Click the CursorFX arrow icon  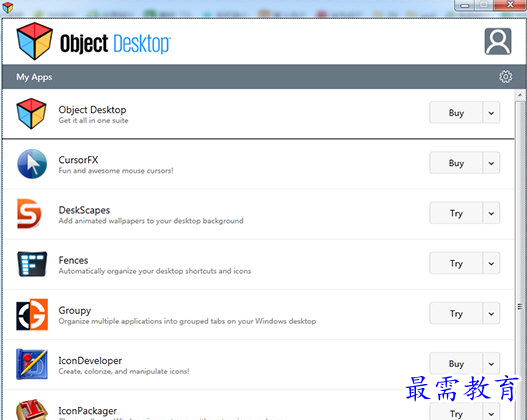point(32,164)
